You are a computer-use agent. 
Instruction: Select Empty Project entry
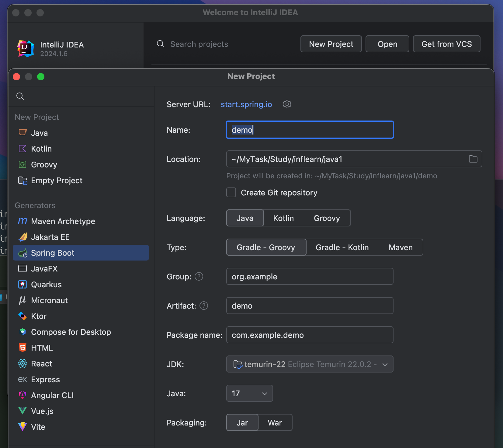pos(81,180)
